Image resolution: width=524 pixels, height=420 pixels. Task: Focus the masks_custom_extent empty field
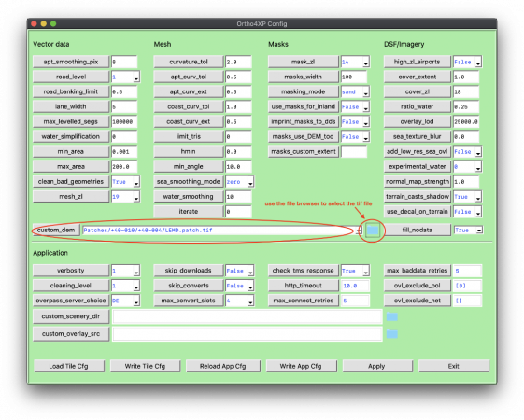pos(354,152)
